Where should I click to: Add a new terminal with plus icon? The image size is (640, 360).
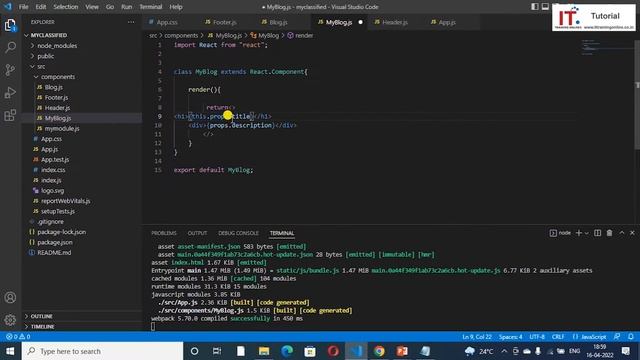coord(578,233)
